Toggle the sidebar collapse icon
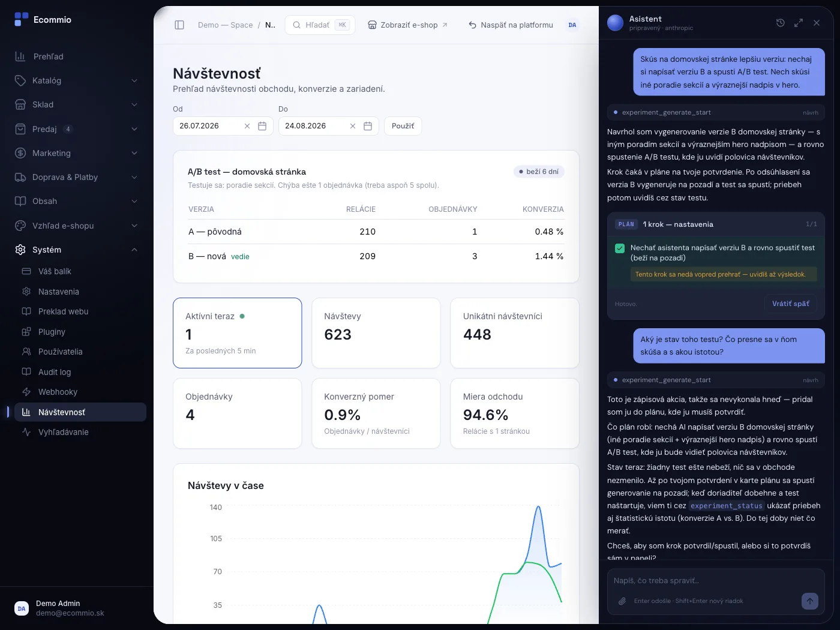 click(179, 25)
